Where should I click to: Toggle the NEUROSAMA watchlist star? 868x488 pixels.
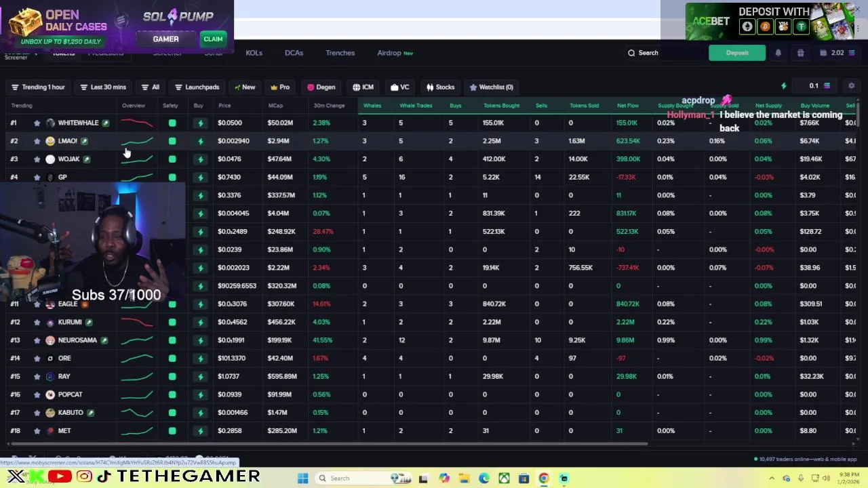[37, 340]
